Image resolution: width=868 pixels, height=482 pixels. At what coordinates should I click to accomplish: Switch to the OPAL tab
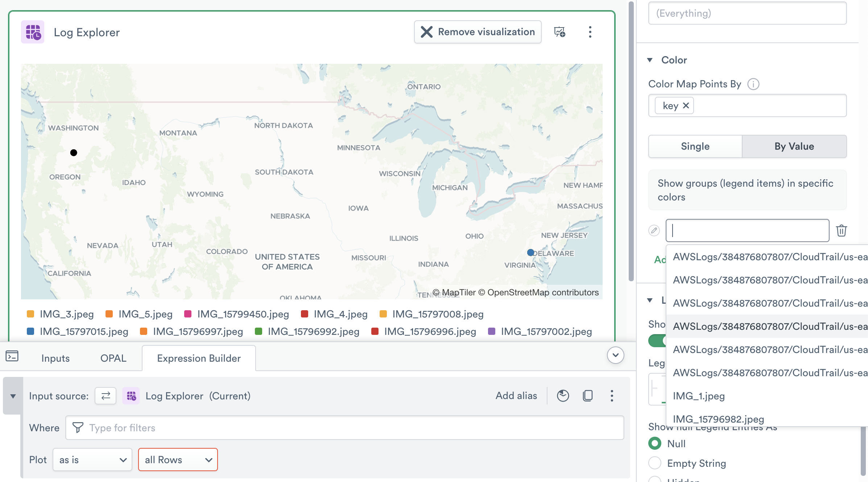[x=113, y=358]
